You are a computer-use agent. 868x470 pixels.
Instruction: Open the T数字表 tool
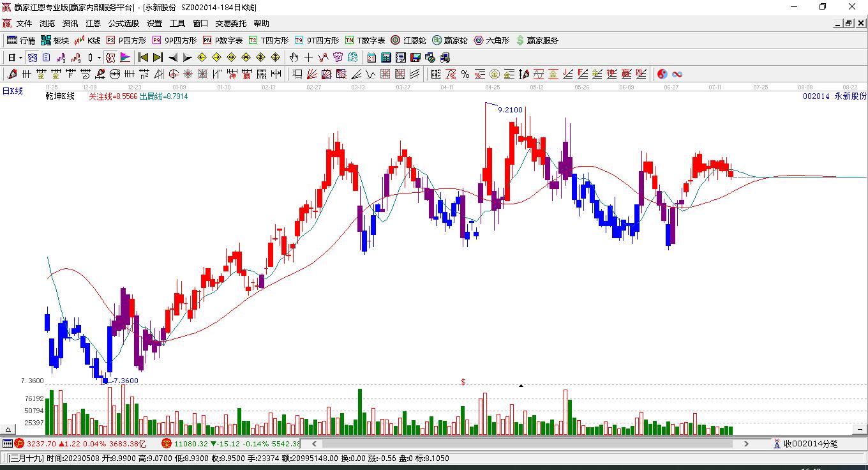pos(365,40)
